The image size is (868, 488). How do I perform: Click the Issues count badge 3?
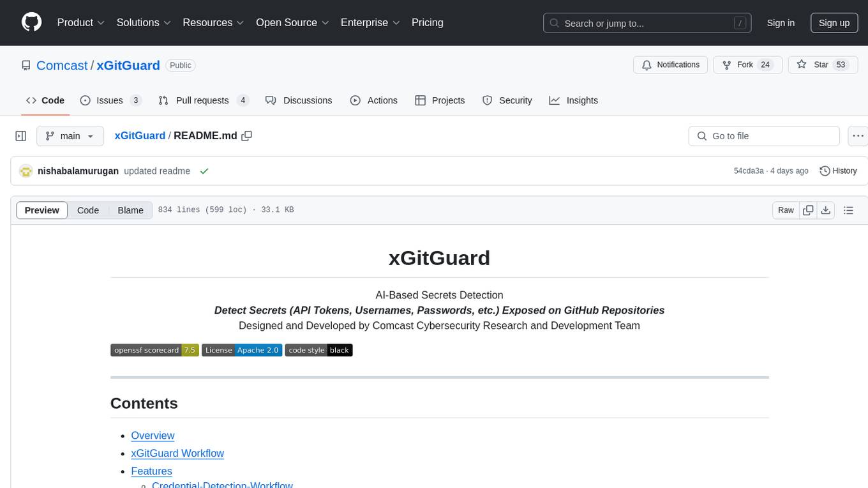pos(135,100)
